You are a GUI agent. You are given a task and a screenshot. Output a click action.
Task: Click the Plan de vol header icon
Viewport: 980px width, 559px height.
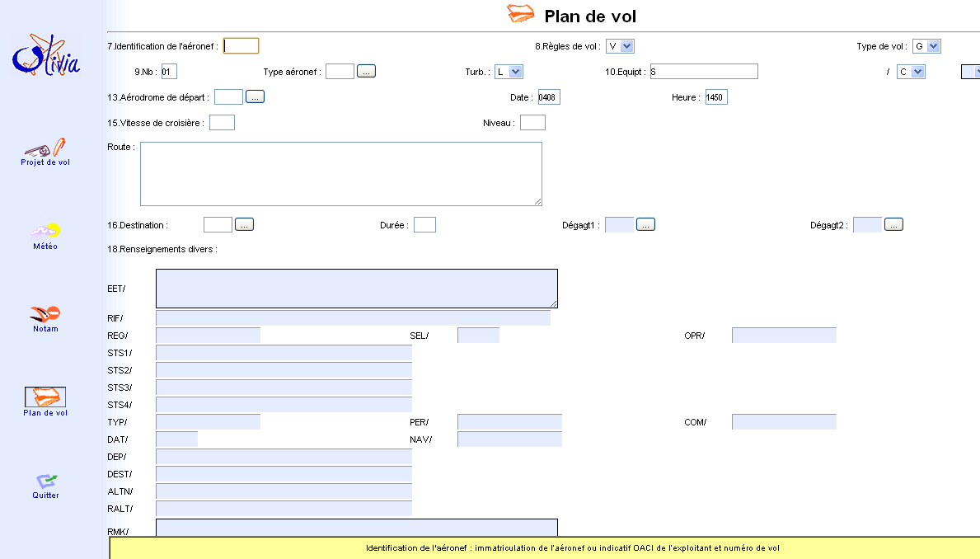pyautogui.click(x=521, y=15)
